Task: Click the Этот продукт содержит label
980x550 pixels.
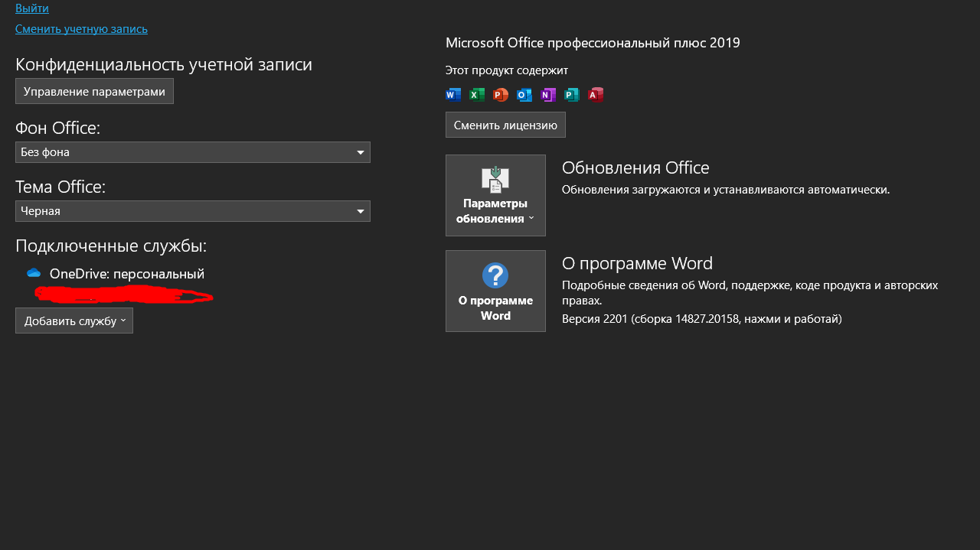Action: click(x=507, y=70)
